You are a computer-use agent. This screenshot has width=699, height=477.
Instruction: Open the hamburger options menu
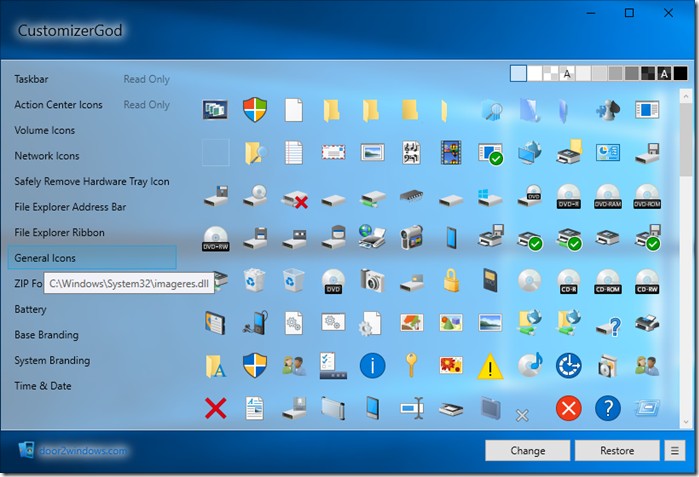[675, 451]
